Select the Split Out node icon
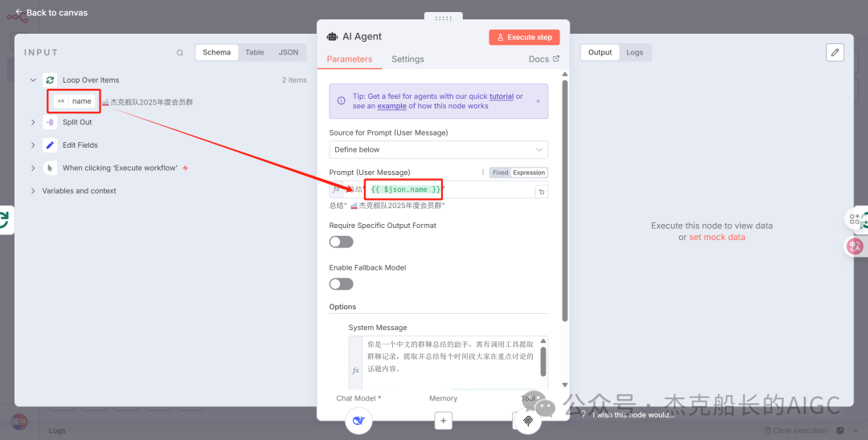The image size is (868, 440). pos(50,122)
